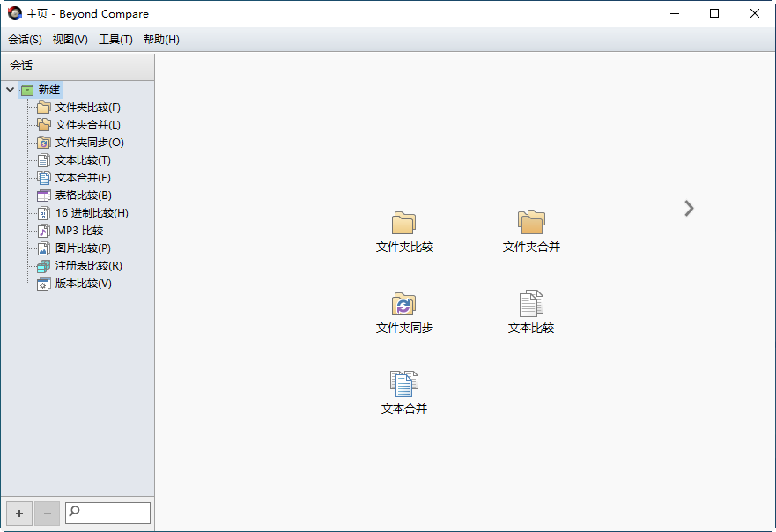Open the 视图(V) menu
Viewport: 776px width, 532px height.
(x=70, y=40)
